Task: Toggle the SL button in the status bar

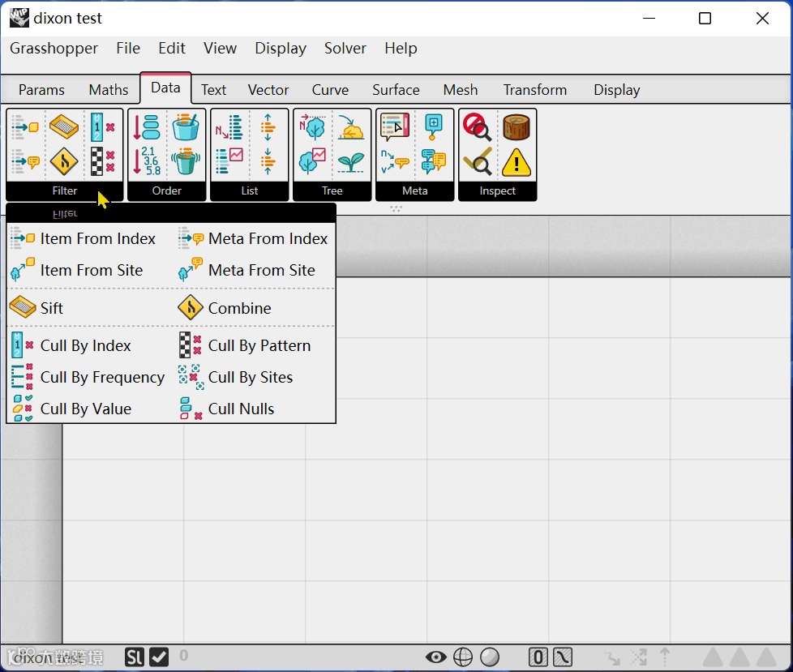Action: click(135, 657)
